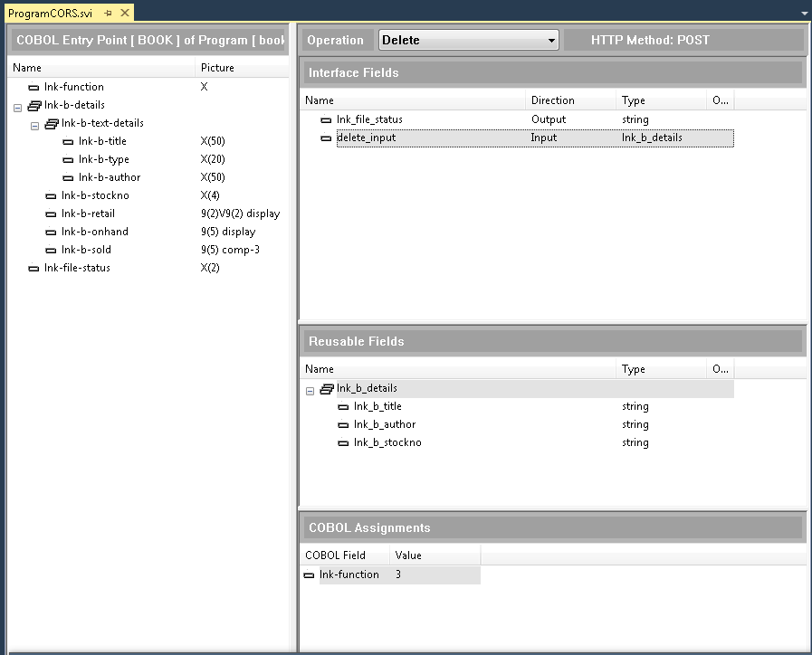Collapse the lnk-b-details tree node
The width and height of the screenshot is (812, 655).
point(17,107)
